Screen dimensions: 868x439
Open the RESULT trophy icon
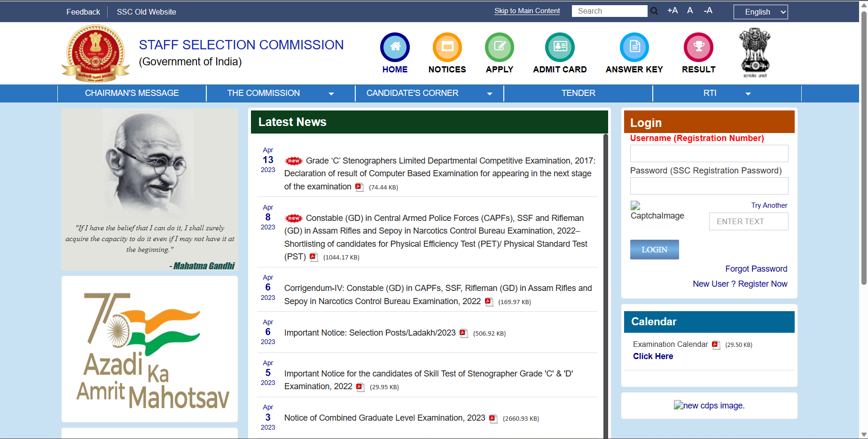[x=698, y=47]
